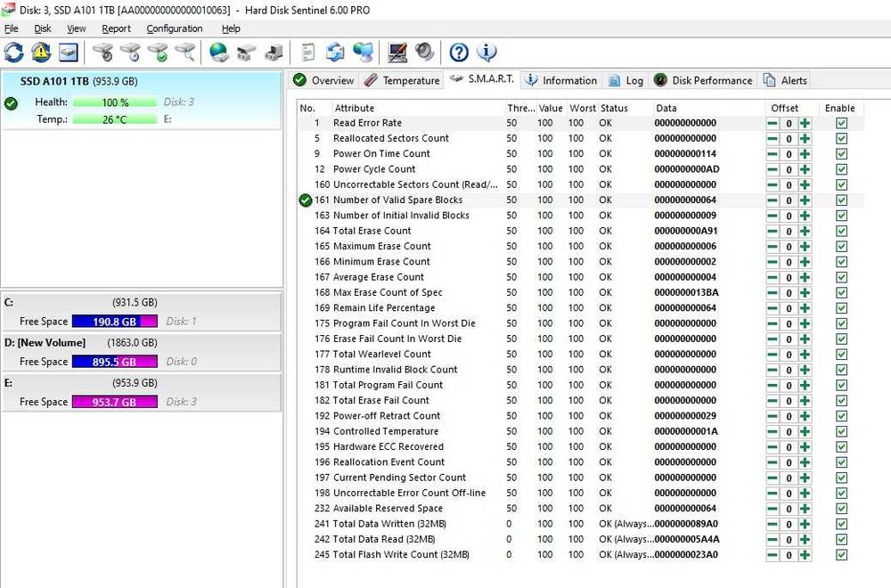Click the disk with green checkmark icon

pyautogui.click(x=158, y=53)
